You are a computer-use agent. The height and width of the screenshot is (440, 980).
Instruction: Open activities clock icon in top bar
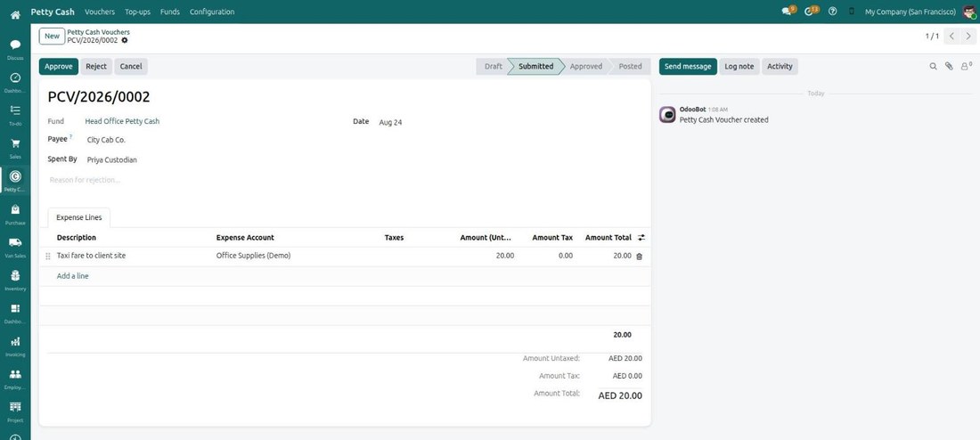pyautogui.click(x=811, y=12)
